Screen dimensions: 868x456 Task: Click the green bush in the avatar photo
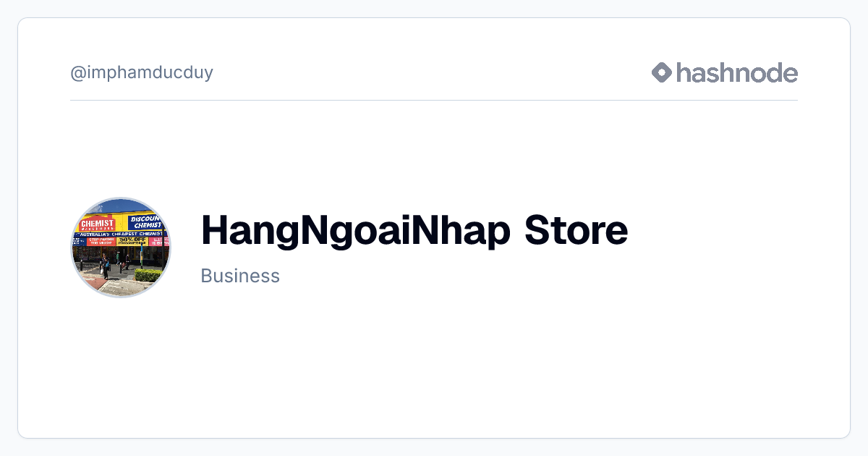click(x=148, y=275)
